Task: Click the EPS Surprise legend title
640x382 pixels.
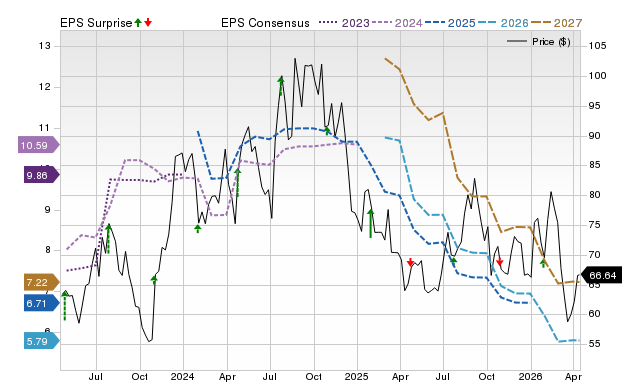Action: (x=96, y=23)
